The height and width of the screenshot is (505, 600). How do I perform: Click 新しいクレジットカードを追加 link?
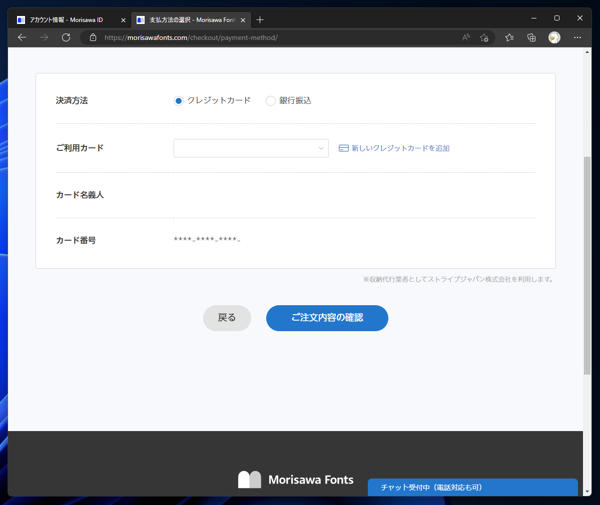(400, 148)
